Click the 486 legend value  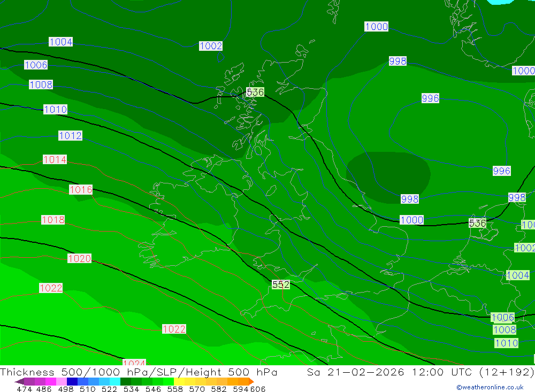click(44, 389)
